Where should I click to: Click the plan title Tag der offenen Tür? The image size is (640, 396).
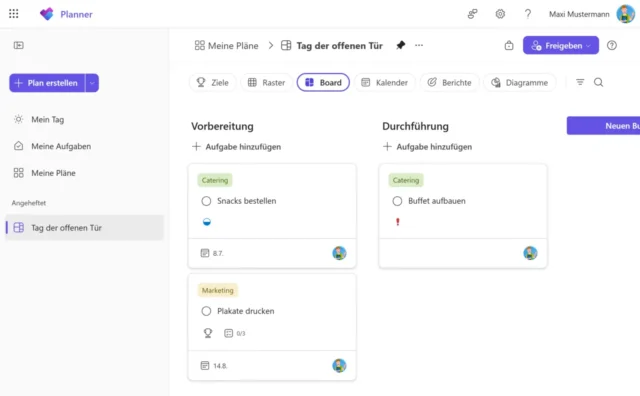click(x=339, y=46)
